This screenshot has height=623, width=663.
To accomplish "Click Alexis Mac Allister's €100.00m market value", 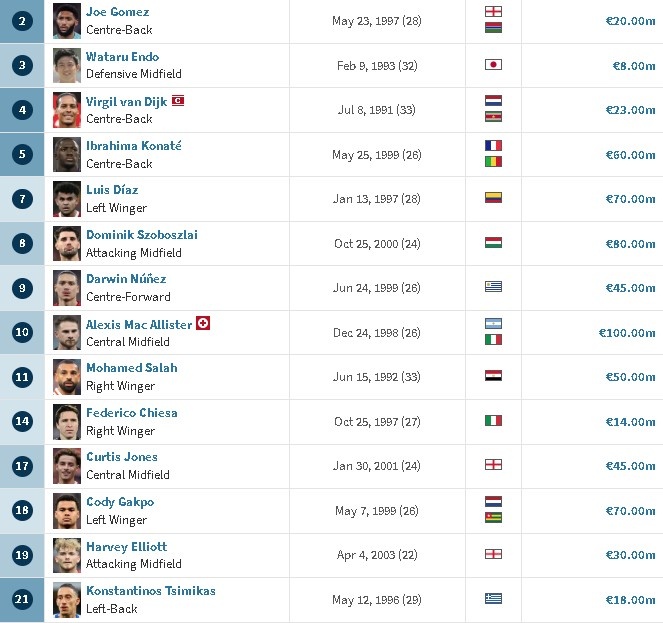I will (627, 332).
